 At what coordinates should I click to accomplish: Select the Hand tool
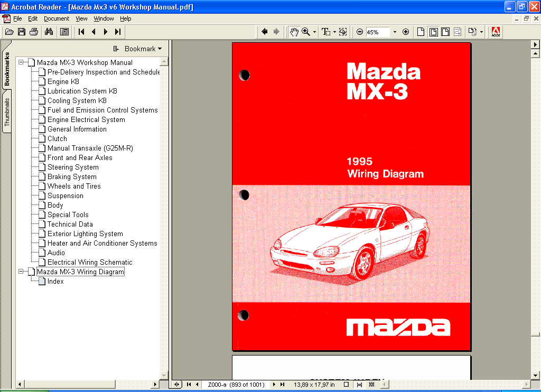point(294,32)
